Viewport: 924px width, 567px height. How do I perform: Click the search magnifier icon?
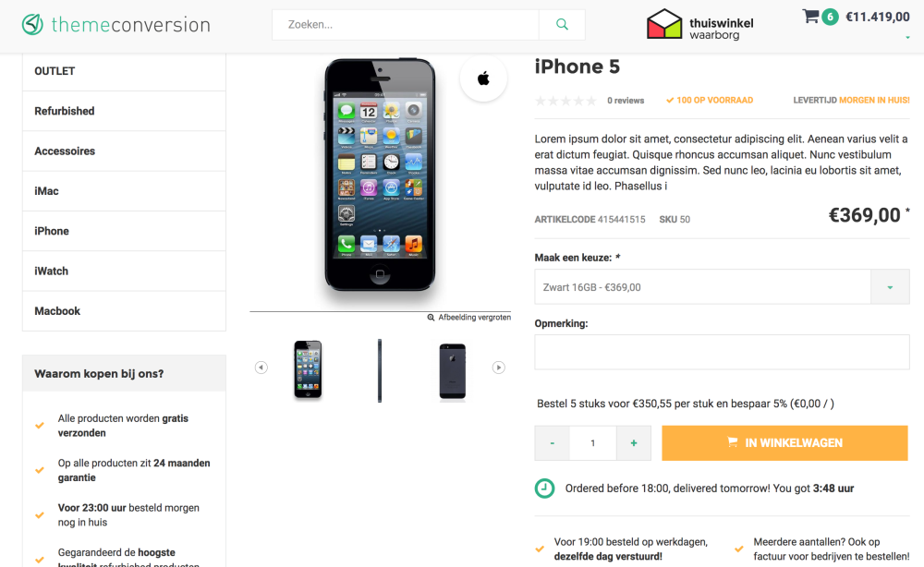coord(562,25)
